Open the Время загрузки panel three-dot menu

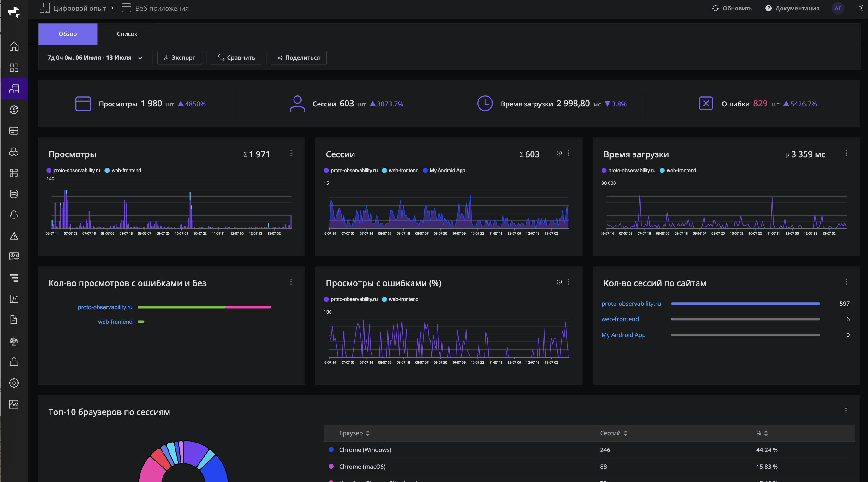(846, 153)
